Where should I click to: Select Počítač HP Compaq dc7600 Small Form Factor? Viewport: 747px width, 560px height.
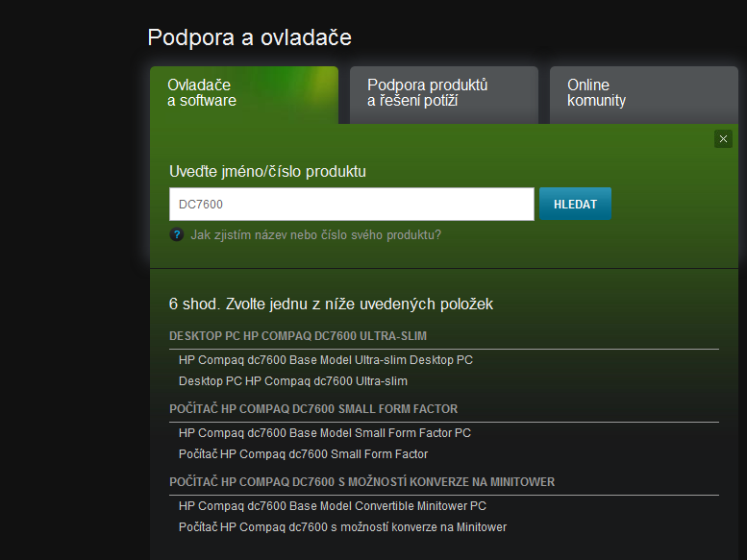tap(303, 454)
